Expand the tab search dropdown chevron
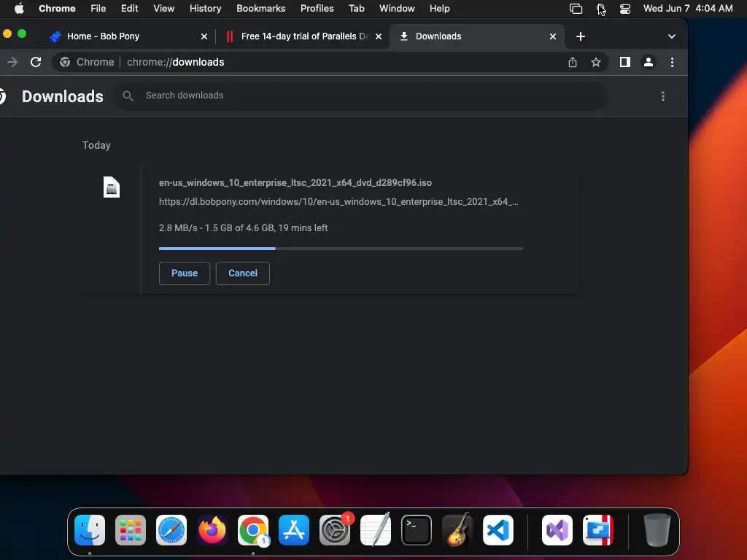Image resolution: width=747 pixels, height=560 pixels. (671, 36)
